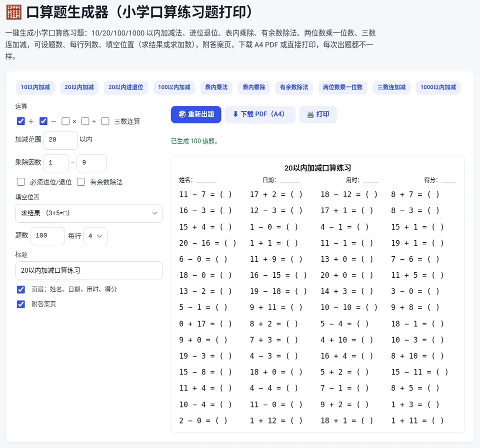
Task: Click the 重新出题 regenerate button
Action: click(x=196, y=114)
